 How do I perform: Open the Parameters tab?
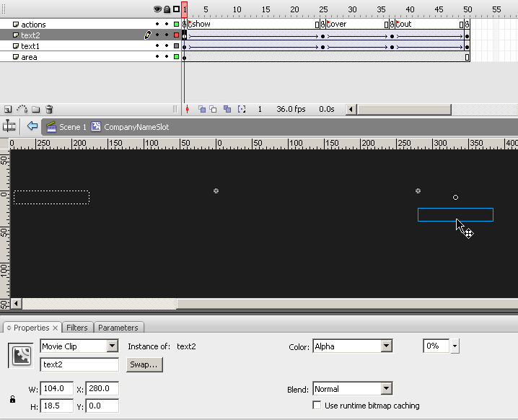click(x=118, y=328)
